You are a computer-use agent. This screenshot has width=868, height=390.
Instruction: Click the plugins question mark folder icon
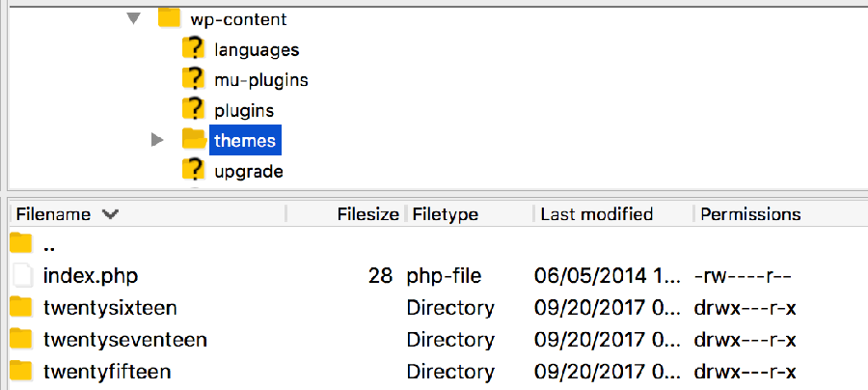coord(194,110)
